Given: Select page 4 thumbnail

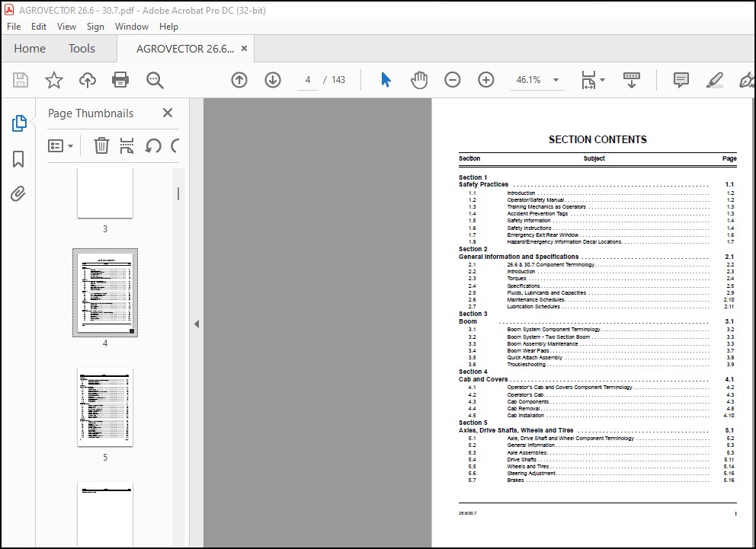Looking at the screenshot, I should tap(105, 292).
